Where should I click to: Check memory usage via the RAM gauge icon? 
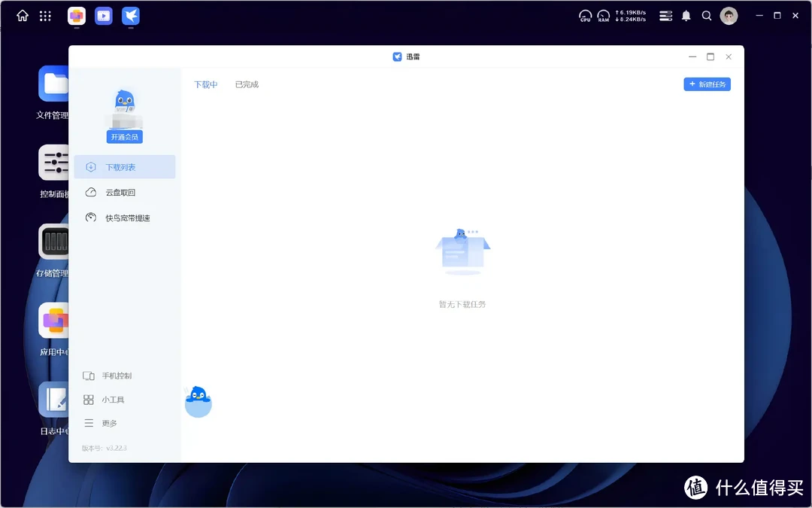click(603, 15)
